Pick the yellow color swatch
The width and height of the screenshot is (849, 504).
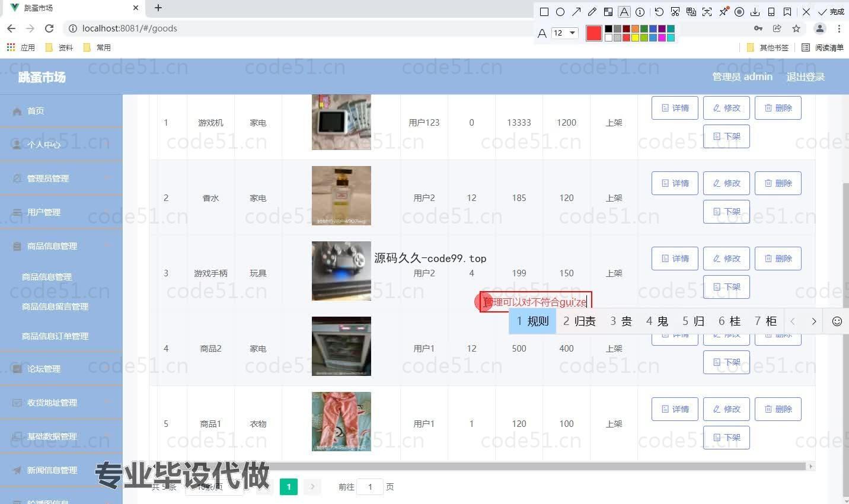[x=635, y=38]
